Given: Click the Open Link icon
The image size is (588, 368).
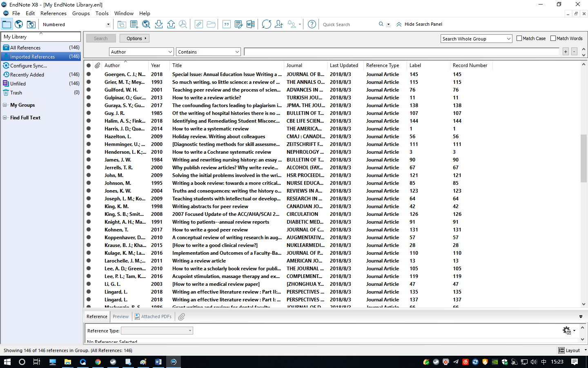Looking at the screenshot, I should [x=199, y=24].
